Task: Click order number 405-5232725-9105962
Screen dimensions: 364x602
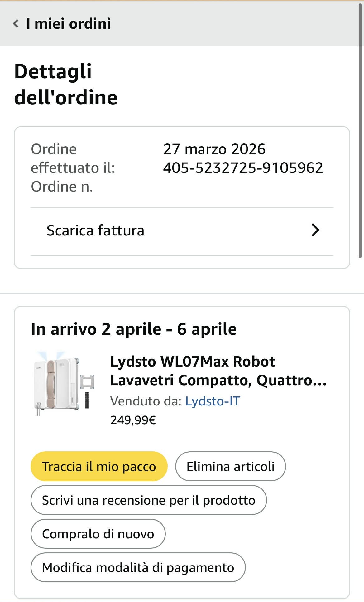Action: [243, 168]
